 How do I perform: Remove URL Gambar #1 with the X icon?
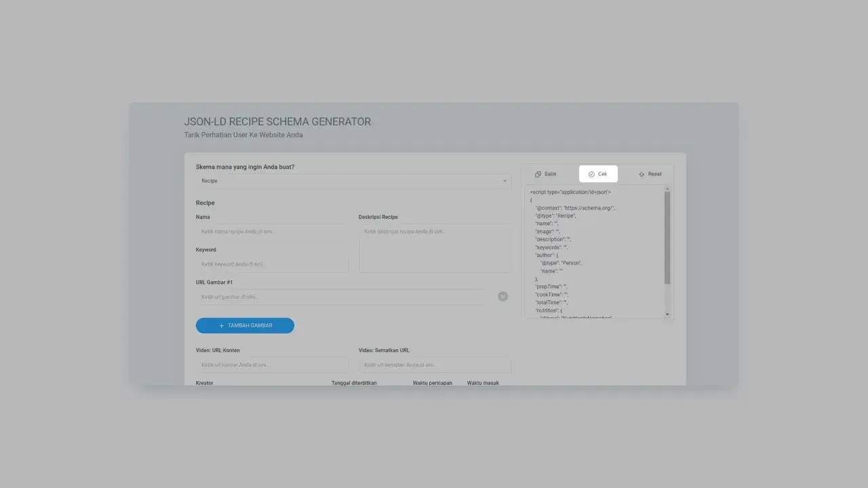(502, 296)
